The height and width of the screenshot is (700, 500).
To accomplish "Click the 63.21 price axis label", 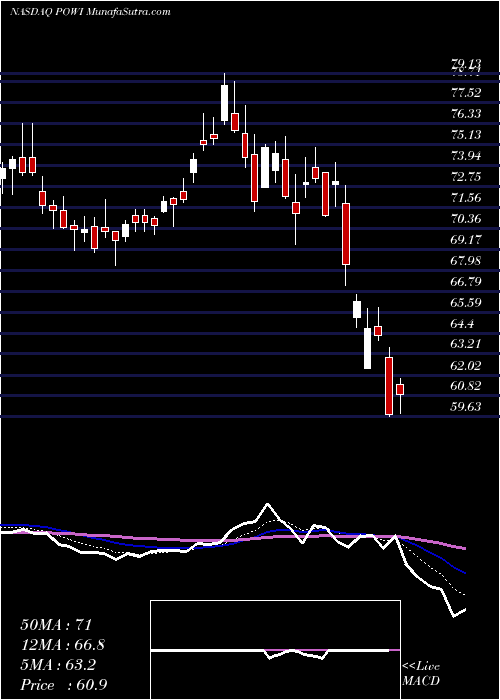I will coord(466,344).
